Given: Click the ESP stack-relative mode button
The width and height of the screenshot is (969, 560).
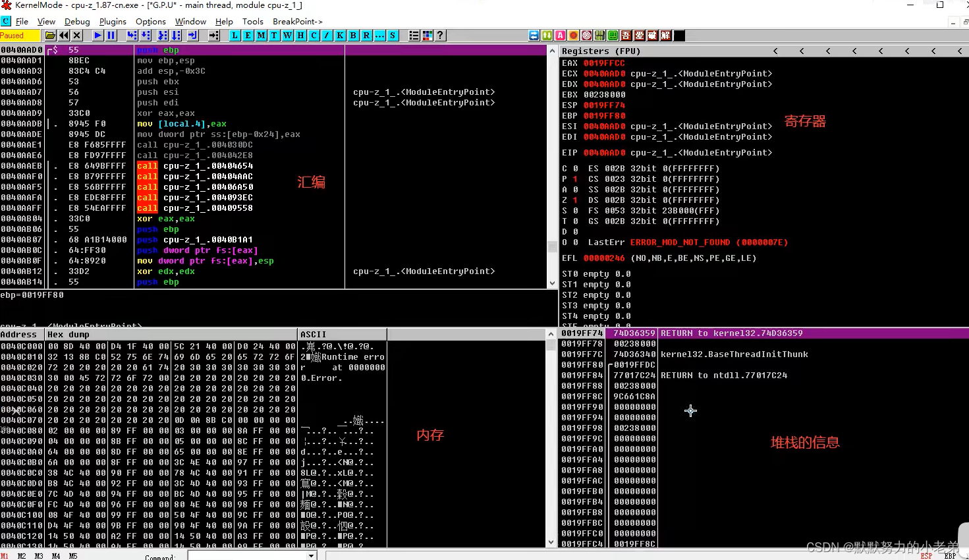Looking at the screenshot, I should [926, 556].
